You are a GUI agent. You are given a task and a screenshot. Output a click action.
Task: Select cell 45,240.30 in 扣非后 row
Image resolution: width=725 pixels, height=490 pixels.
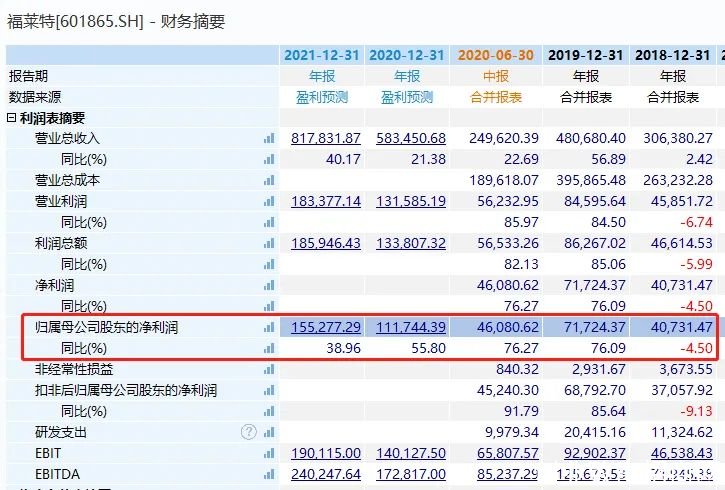coord(508,390)
